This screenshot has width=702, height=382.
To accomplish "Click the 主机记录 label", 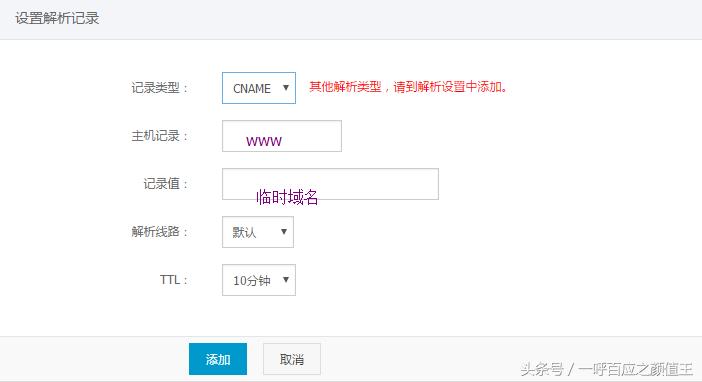I will [x=159, y=136].
